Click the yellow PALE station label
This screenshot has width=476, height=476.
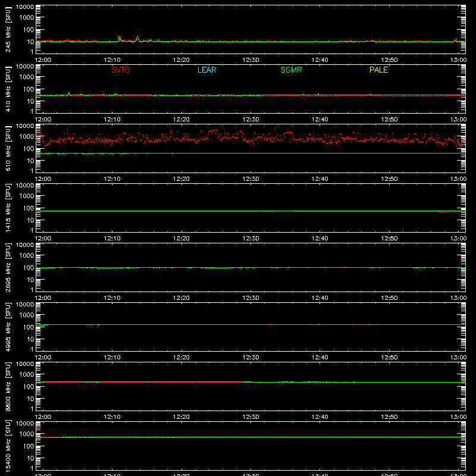(x=378, y=70)
